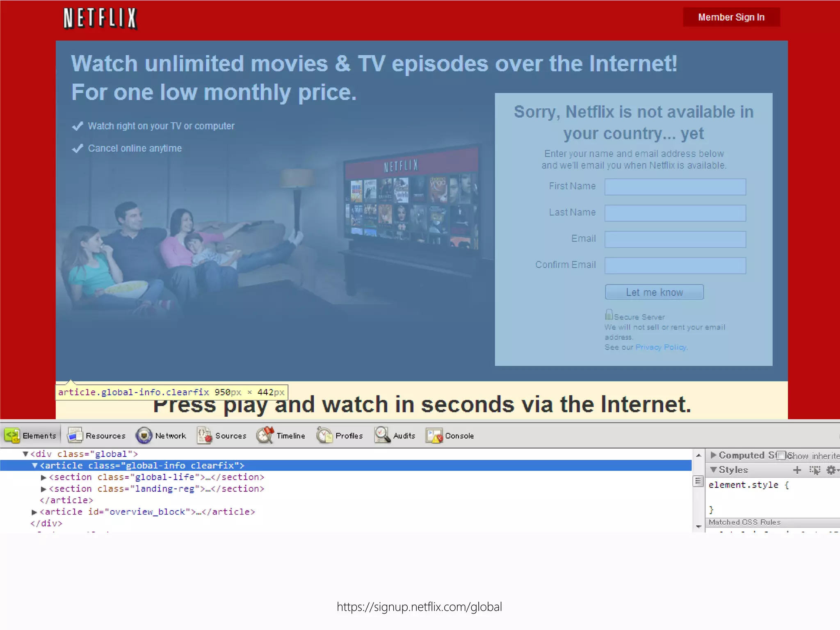Click the Secure Server lock icon
The height and width of the screenshot is (630, 840).
coord(609,315)
